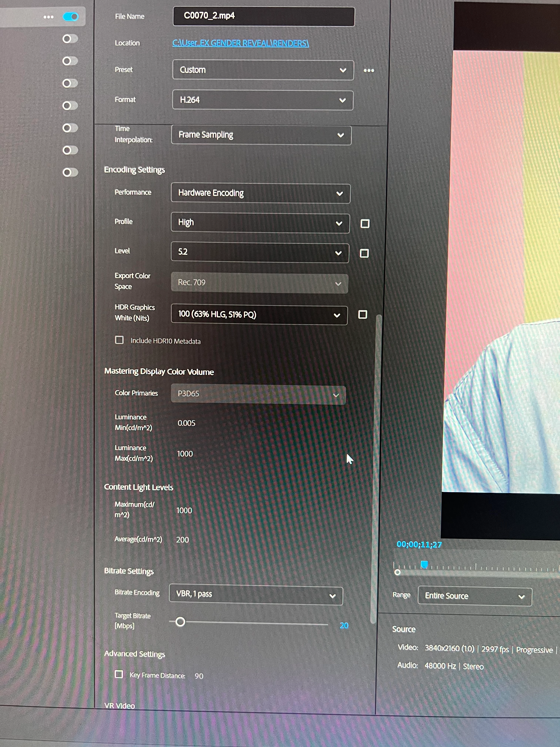Click the Target Bitrate slider handle

181,621
